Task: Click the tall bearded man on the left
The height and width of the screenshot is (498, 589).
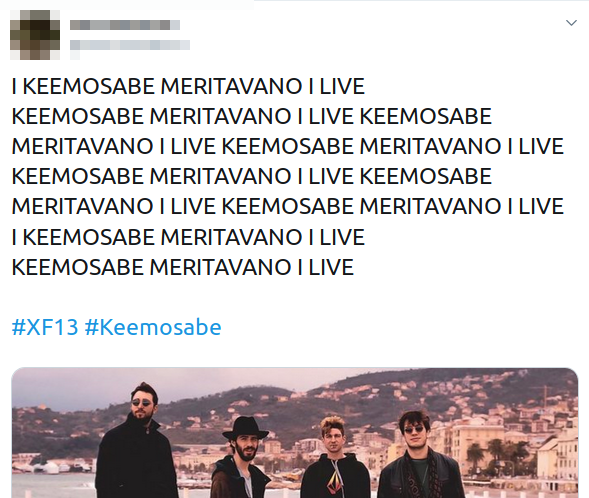Action: coord(137,441)
